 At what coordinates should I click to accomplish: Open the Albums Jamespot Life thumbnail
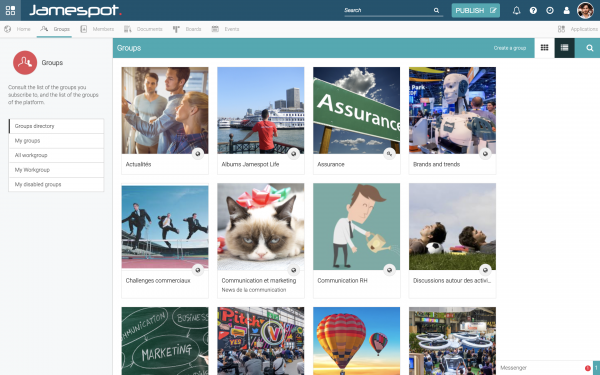[261, 111]
